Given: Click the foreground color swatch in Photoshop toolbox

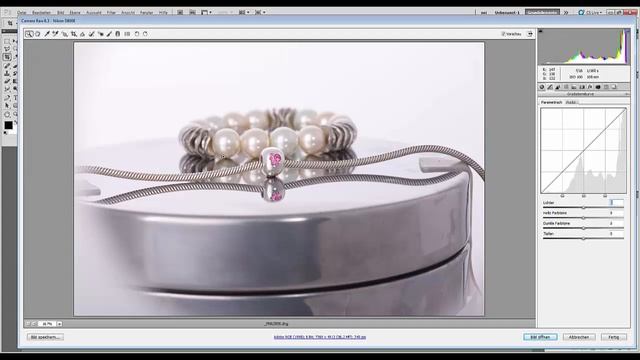Looking at the screenshot, I should click(8, 125).
